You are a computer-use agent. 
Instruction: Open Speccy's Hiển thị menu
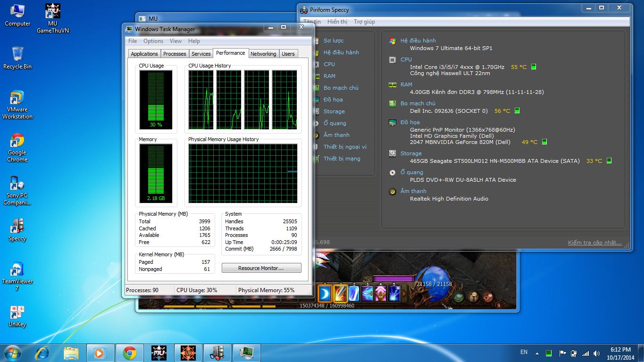[x=337, y=22]
